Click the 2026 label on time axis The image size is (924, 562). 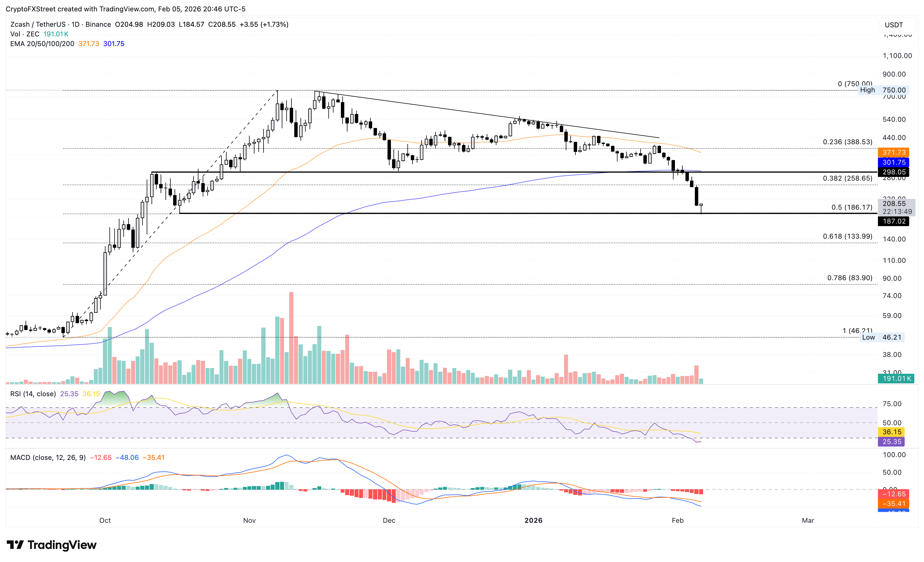click(x=533, y=520)
